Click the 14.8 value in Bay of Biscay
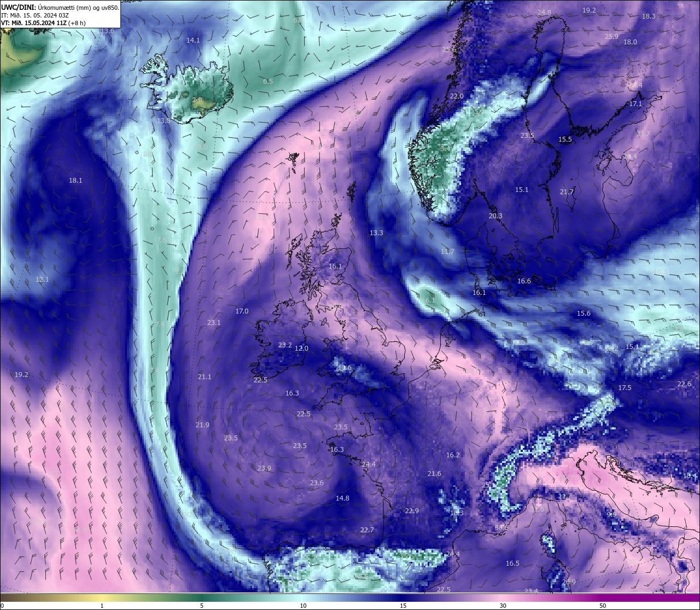The width and height of the screenshot is (700, 610). [342, 498]
